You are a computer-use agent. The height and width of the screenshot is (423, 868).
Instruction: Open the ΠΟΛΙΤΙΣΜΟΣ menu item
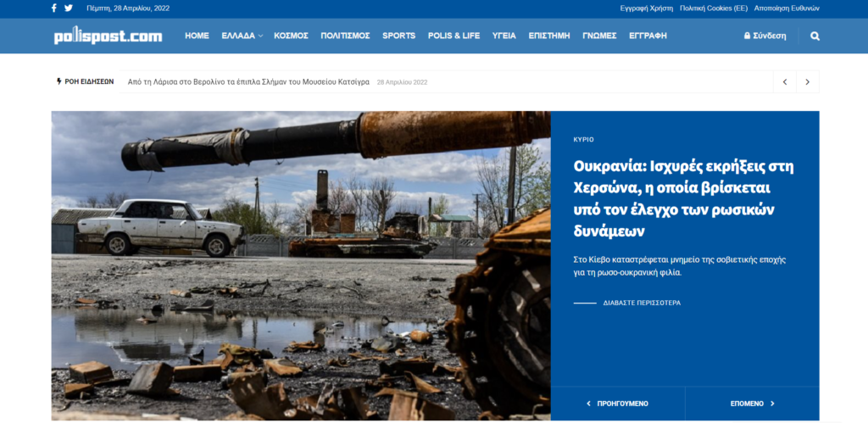(x=345, y=36)
